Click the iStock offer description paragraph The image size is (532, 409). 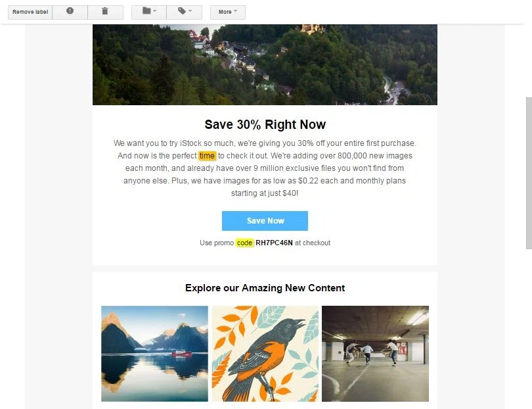(x=265, y=168)
